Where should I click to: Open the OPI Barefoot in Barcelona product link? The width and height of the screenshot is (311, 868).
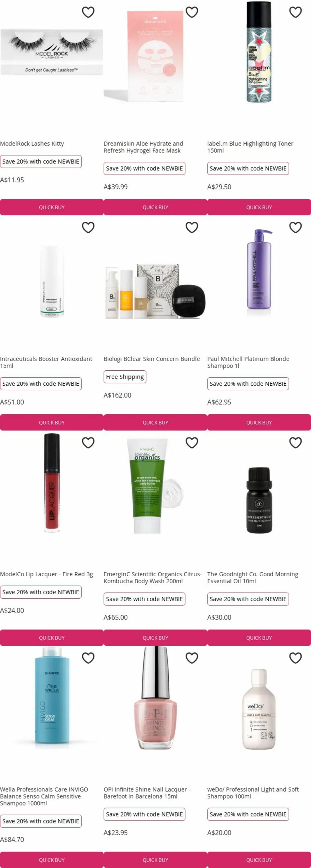click(x=147, y=793)
